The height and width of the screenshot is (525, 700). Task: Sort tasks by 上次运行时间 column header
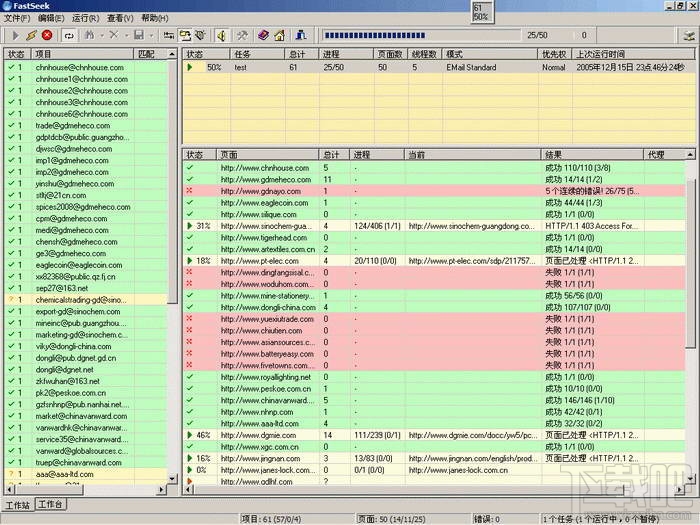coord(633,54)
